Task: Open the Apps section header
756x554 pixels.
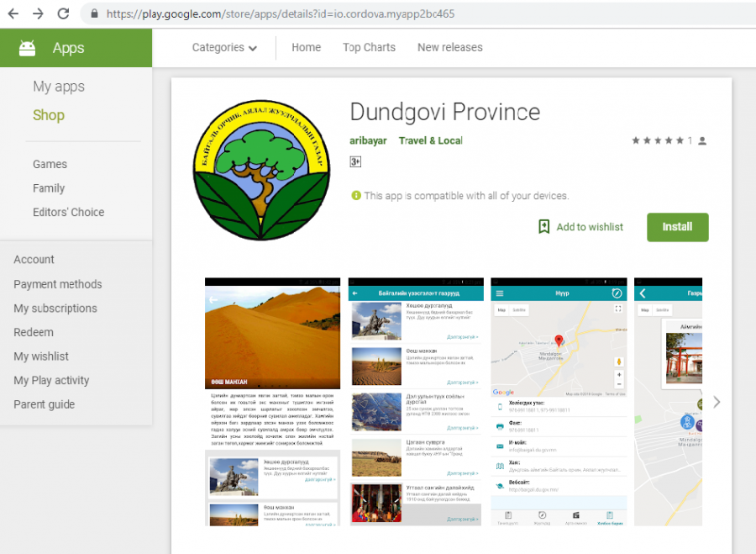Action: (x=76, y=48)
